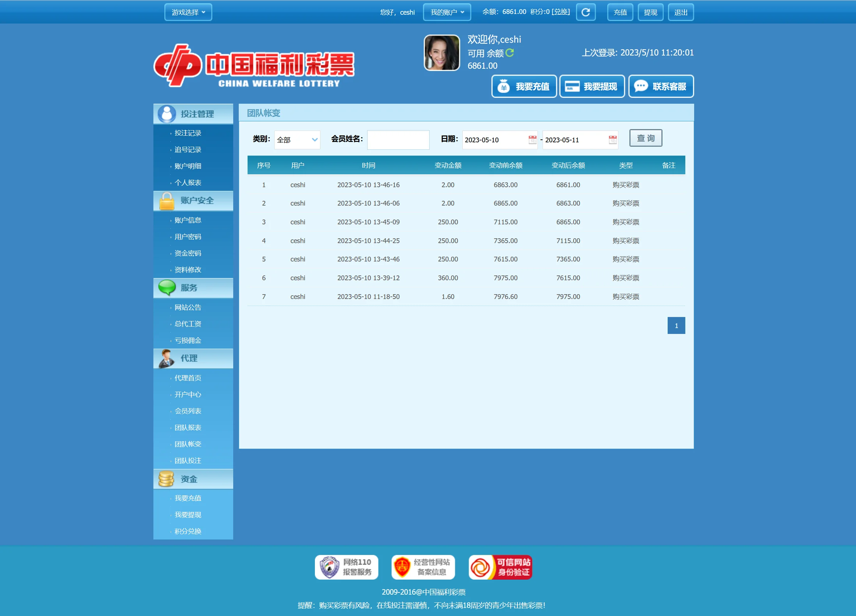Viewport: 856px width, 616px height.
Task: Click the 我要充值 recharge button
Action: click(524, 86)
